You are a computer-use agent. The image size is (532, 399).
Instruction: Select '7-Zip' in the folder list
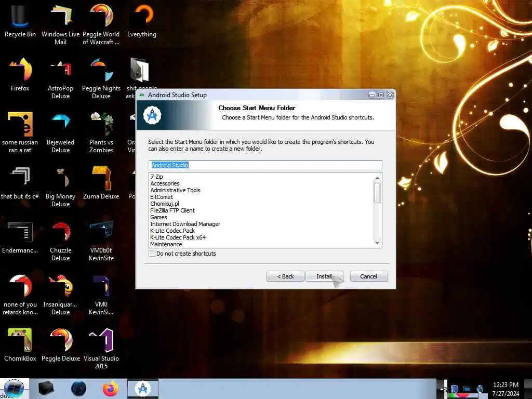tap(157, 177)
